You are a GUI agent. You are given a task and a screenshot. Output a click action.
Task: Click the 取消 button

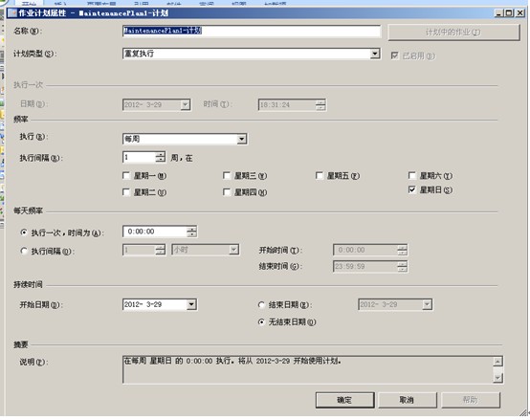click(407, 400)
